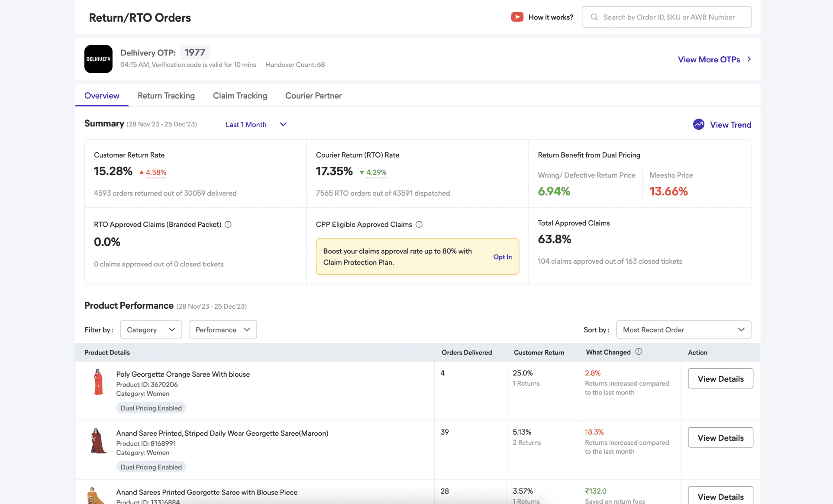
Task: Click info icon next to What Changed
Action: point(639,352)
